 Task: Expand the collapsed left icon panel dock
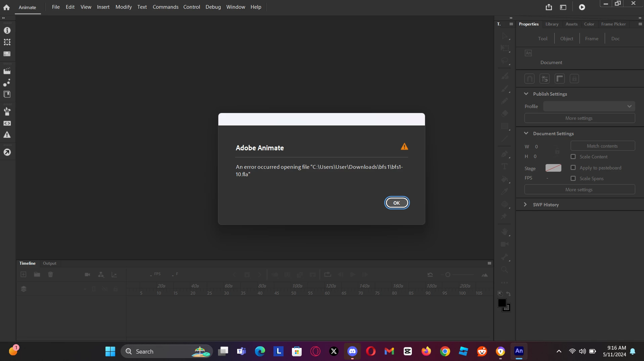[x=3, y=18]
